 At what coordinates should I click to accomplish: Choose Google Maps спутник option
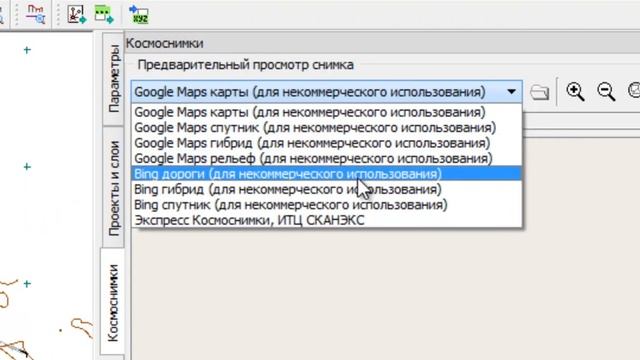(x=327, y=127)
